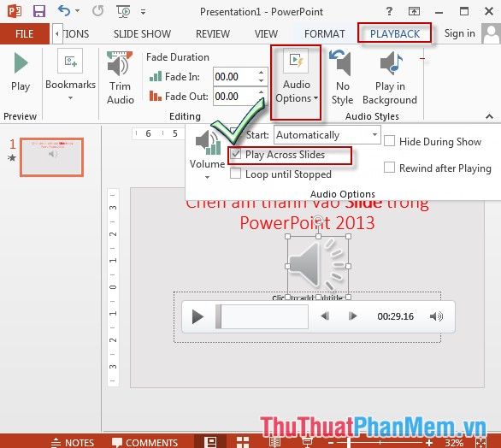Viewport: 501px width, 448px height.
Task: Click the 32% zoom level
Action: [454, 443]
